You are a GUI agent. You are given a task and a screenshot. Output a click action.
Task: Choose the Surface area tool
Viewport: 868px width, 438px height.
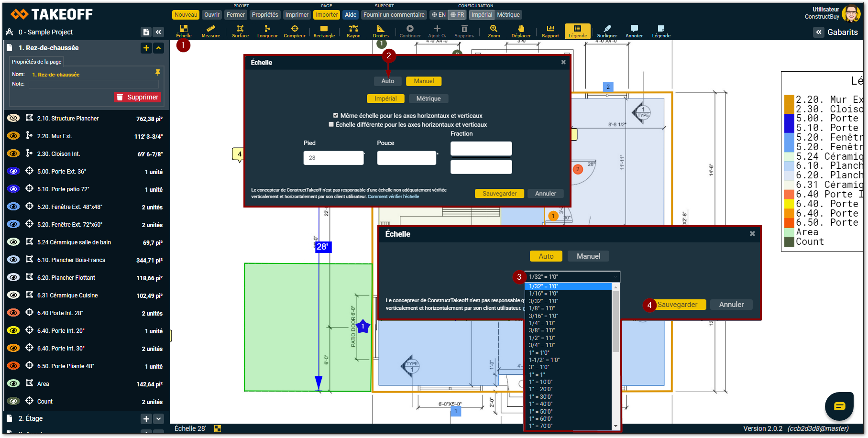tap(240, 31)
